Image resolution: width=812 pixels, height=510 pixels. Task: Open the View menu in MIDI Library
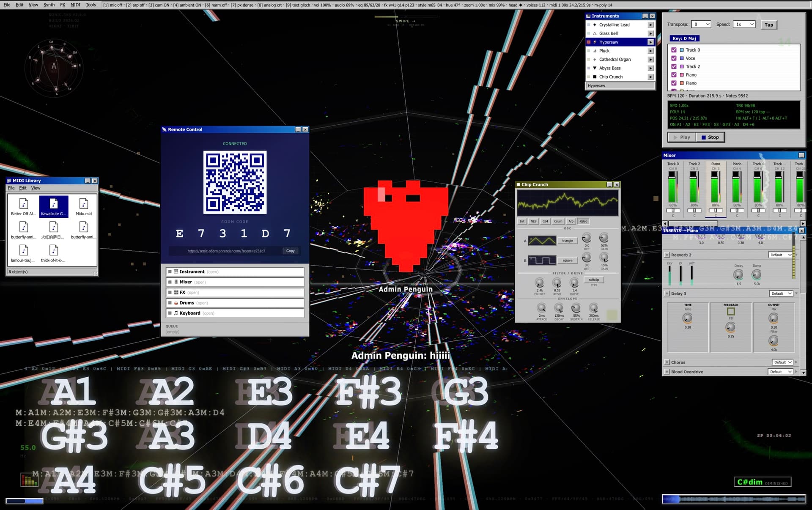click(36, 188)
